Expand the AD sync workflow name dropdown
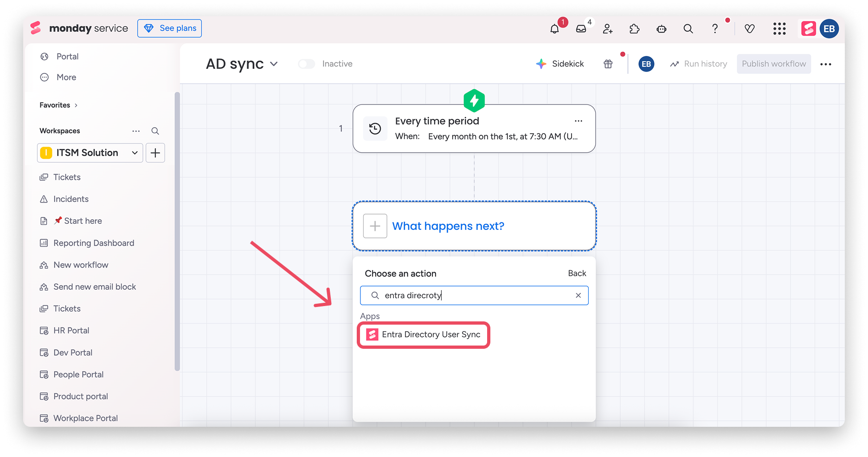Screen dimensions: 868x457 [274, 64]
